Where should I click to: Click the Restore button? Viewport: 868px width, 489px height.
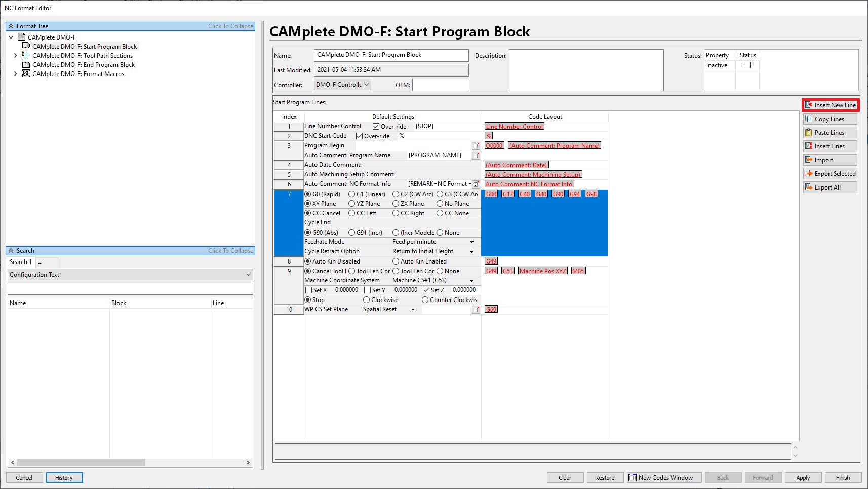click(605, 478)
